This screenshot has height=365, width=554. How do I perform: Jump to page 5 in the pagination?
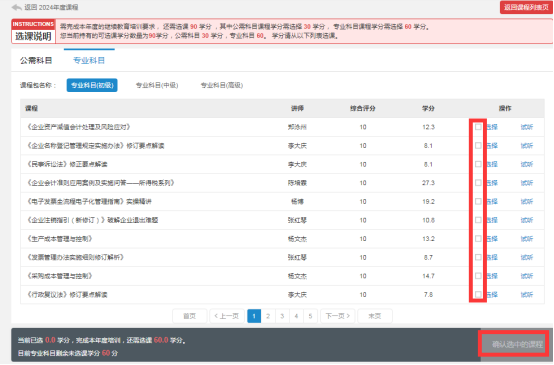[x=311, y=316]
